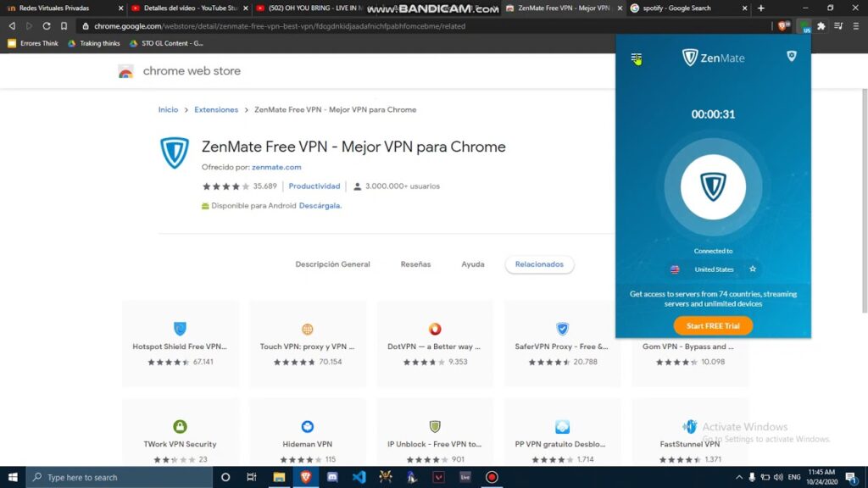868x488 pixels.
Task: Open the Extensions puzzle-piece menu
Action: click(821, 26)
